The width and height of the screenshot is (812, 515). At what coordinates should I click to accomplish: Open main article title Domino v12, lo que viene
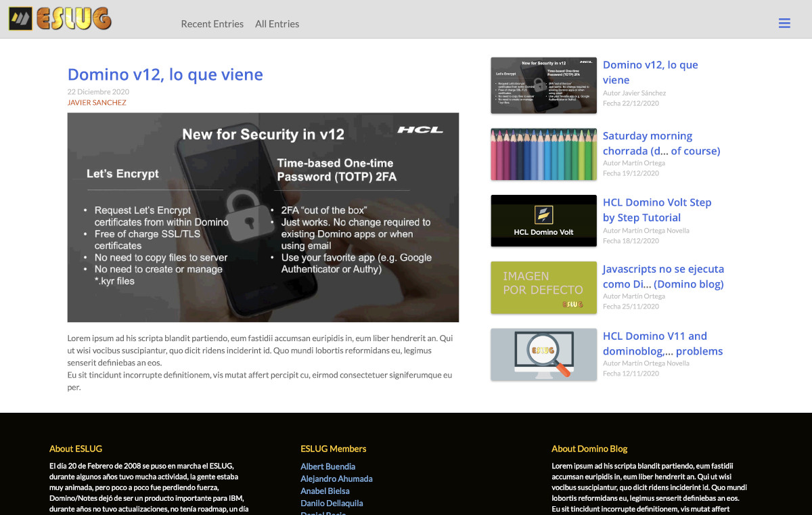165,74
